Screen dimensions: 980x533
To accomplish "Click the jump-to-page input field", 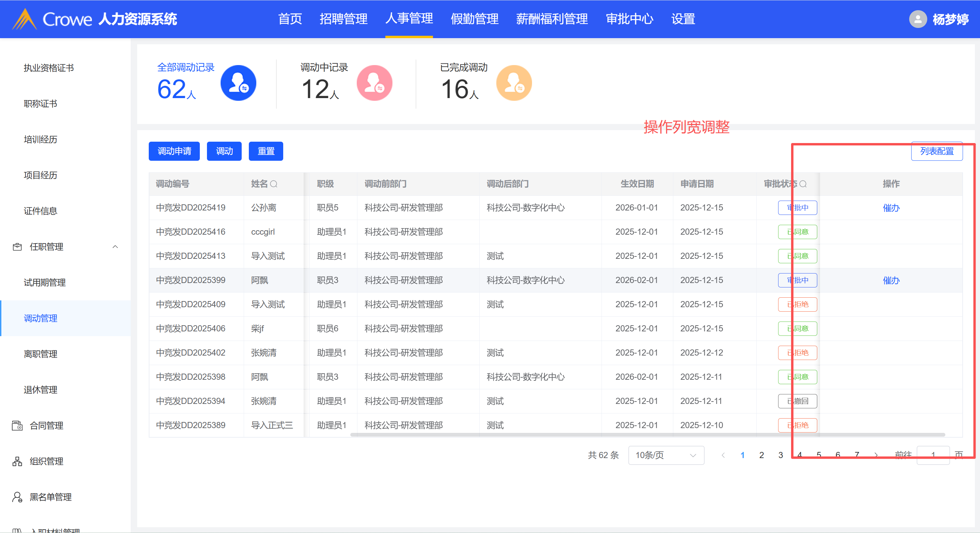I will coord(933,455).
